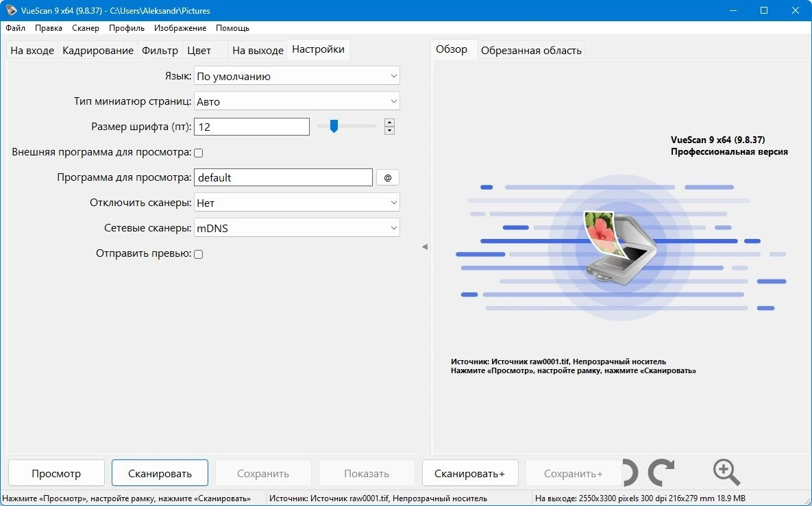
Task: Open the Тип миниатюр страниц dropdown
Action: [x=297, y=101]
